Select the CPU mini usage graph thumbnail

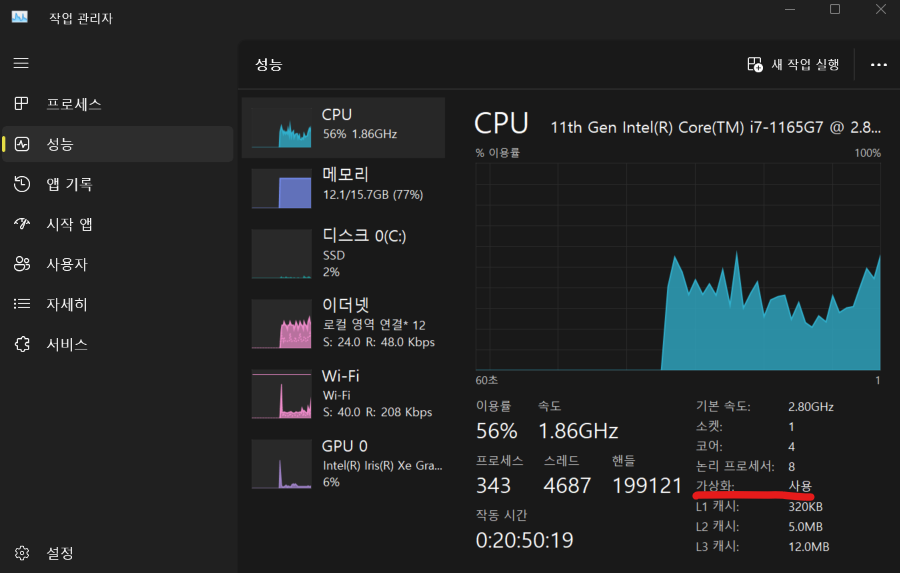(x=281, y=128)
